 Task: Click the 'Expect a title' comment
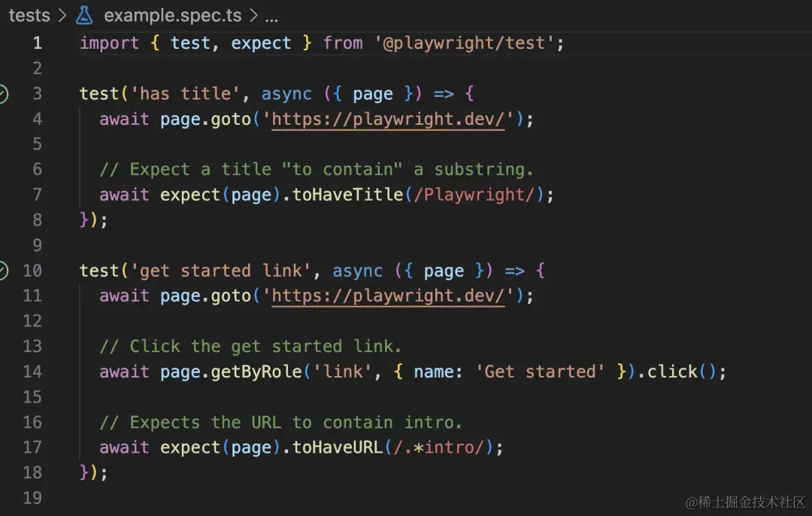(x=316, y=169)
